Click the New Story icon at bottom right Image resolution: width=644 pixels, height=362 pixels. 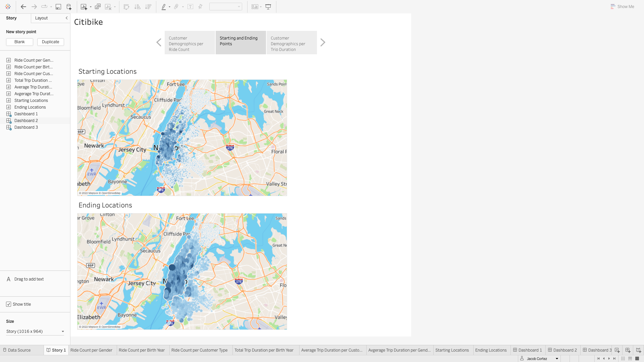pyautogui.click(x=638, y=350)
